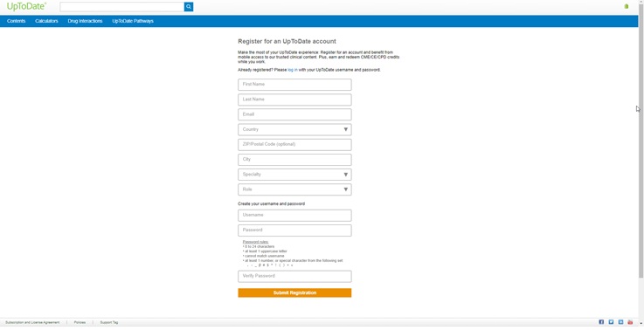Click the Submit Registration button
This screenshot has height=330, width=644.
click(294, 292)
